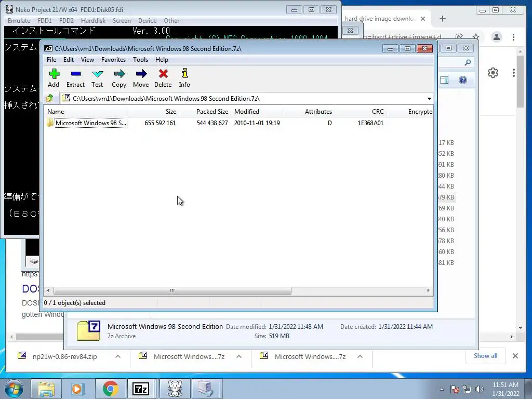532x399 pixels.
Task: Open the 7-Zip View menu
Action: pyautogui.click(x=87, y=60)
